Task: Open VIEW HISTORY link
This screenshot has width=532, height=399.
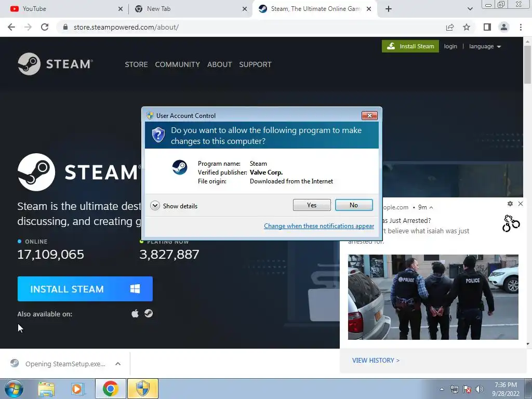Action: 376,361
